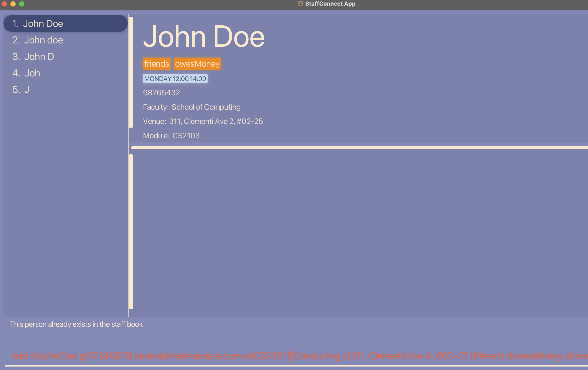Click the friends tag label
Screen dimensions: 588x370
[157, 64]
